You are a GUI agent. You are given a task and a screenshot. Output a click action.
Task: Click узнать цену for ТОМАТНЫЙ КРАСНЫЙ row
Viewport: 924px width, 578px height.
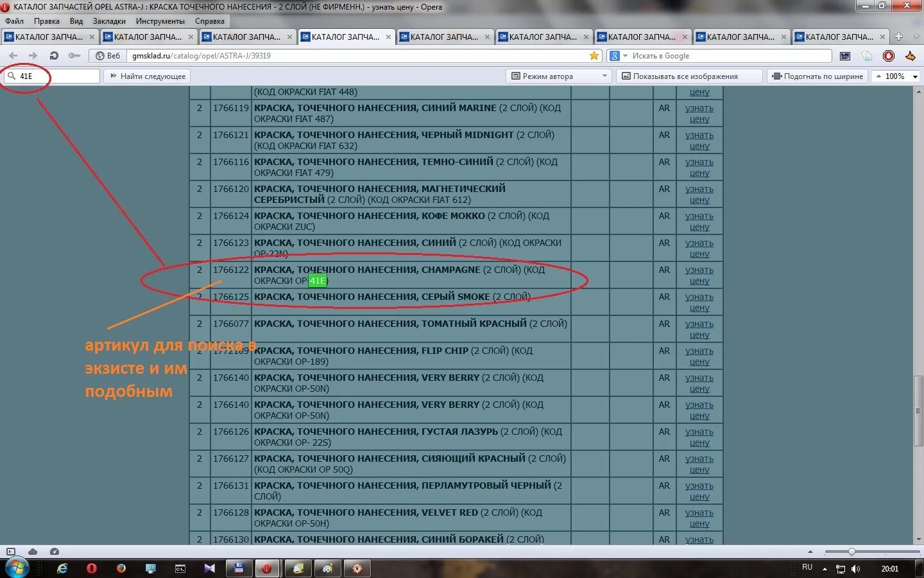tap(699, 329)
